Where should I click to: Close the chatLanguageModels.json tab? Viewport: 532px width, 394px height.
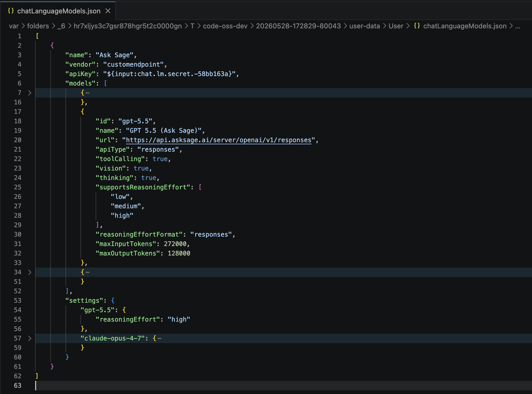click(x=108, y=11)
